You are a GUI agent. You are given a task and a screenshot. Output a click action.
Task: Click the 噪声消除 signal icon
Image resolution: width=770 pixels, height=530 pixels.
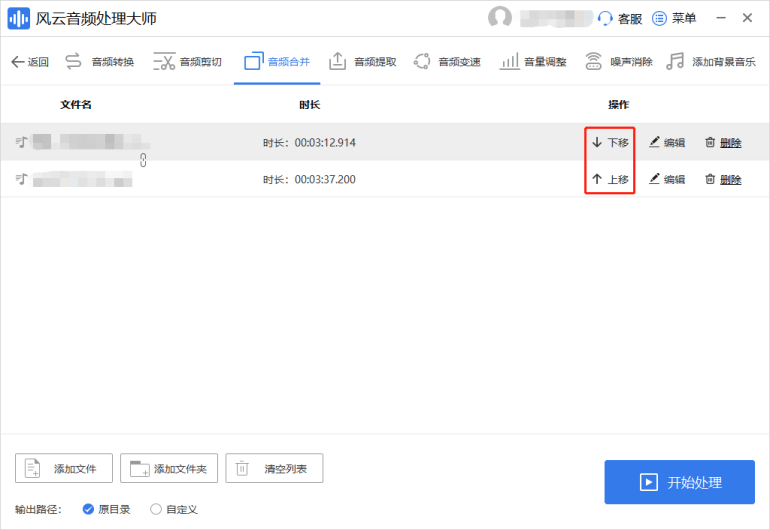[x=593, y=61]
